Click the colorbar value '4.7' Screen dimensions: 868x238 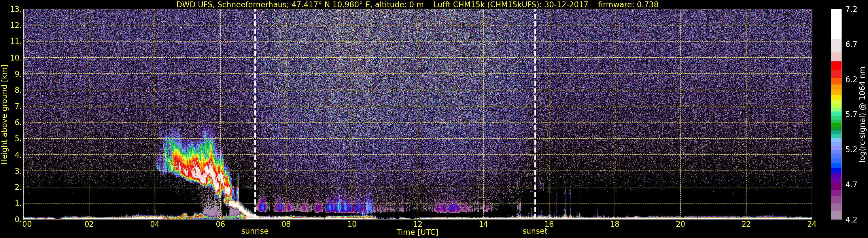pos(851,184)
